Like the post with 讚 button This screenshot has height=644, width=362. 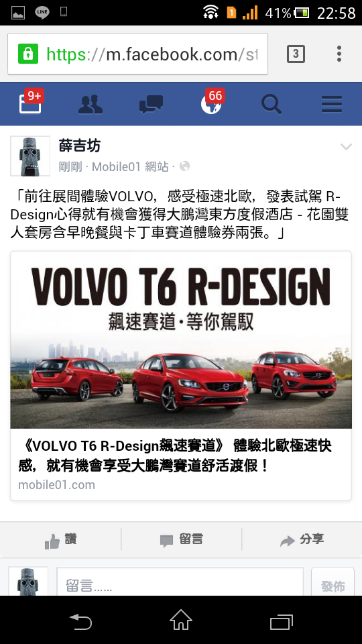click(61, 540)
